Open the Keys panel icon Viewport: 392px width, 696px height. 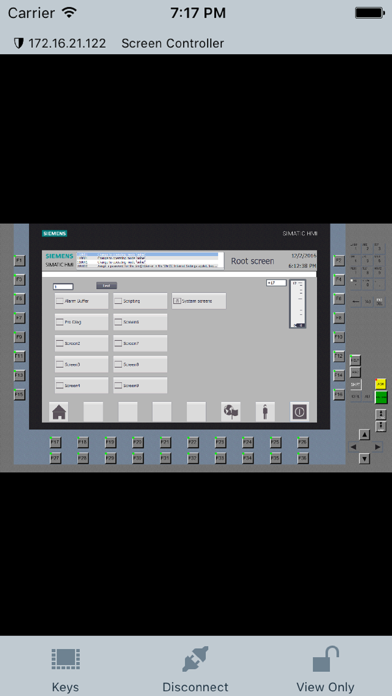click(65, 659)
